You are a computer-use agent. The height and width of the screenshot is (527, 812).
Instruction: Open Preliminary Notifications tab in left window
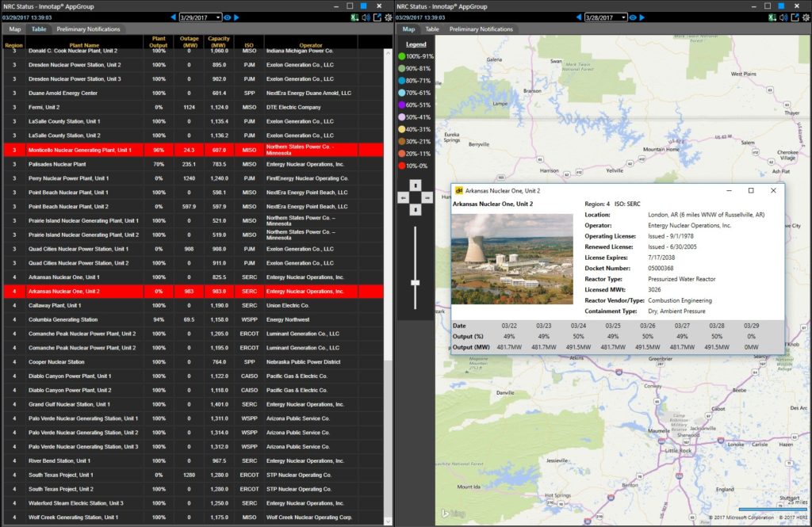pos(88,29)
